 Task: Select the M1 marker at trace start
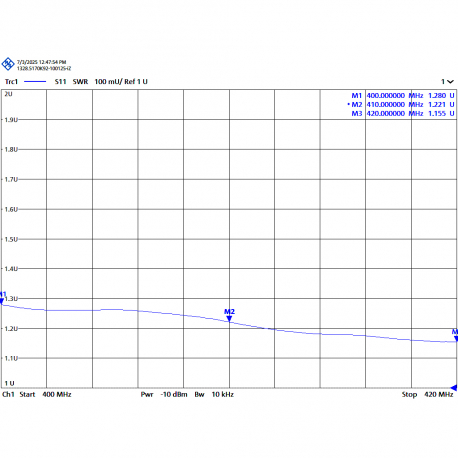click(x=2, y=301)
